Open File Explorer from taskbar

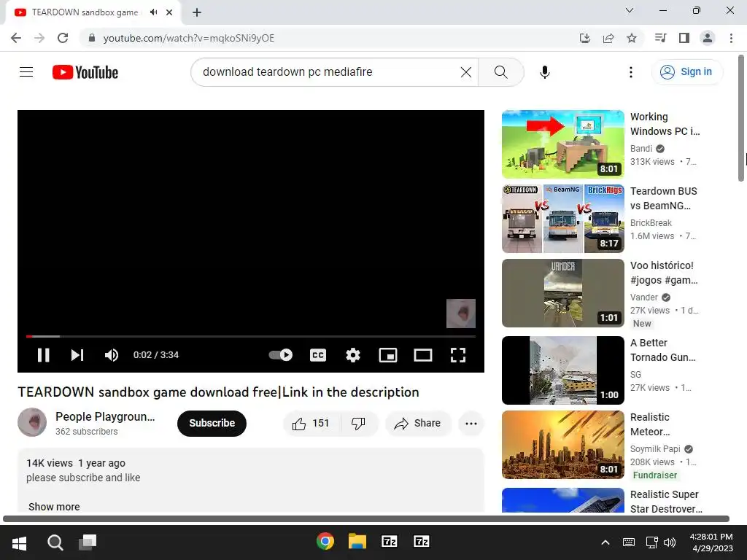click(357, 542)
